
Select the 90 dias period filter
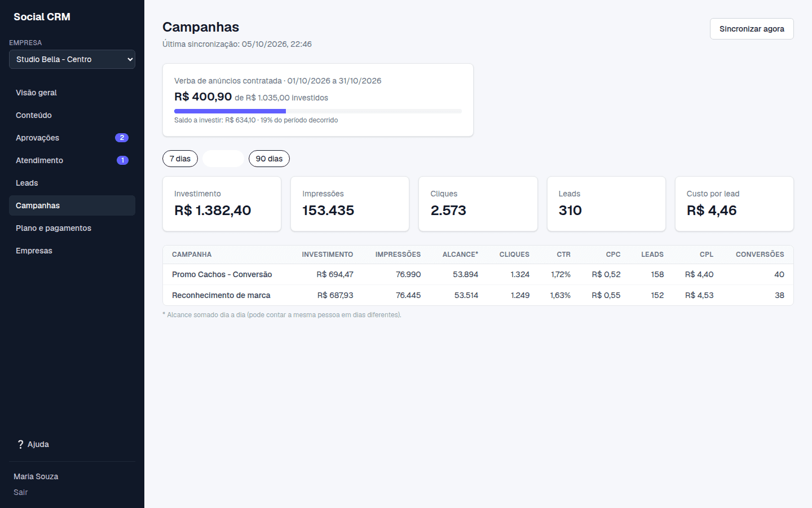[269, 159]
